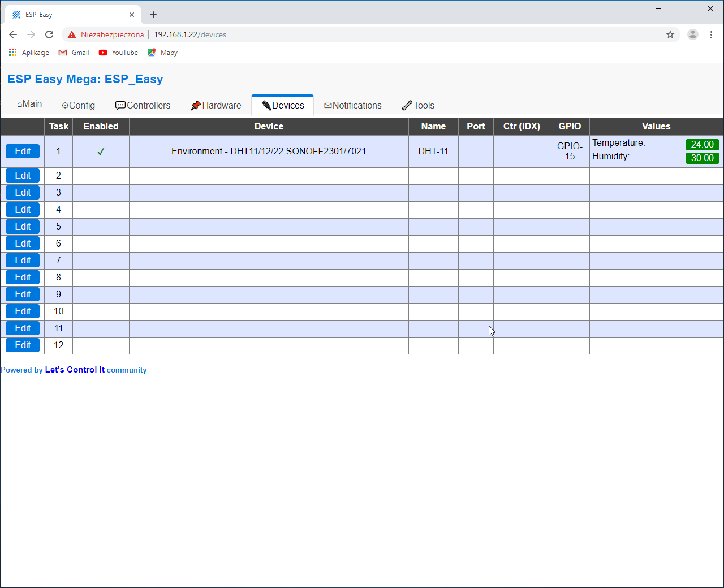
Task: Click the green enabled checkmark for task 1
Action: click(x=101, y=152)
